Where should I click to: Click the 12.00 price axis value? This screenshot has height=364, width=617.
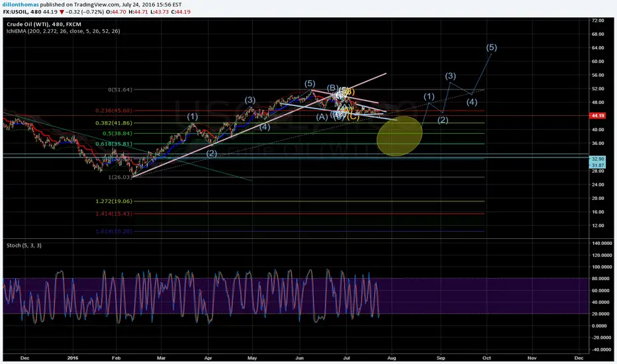[598, 226]
